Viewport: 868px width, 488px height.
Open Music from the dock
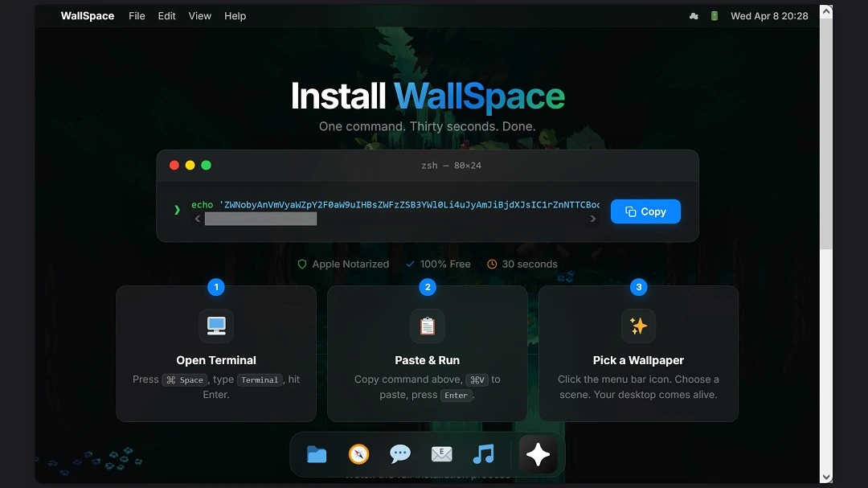[483, 453]
